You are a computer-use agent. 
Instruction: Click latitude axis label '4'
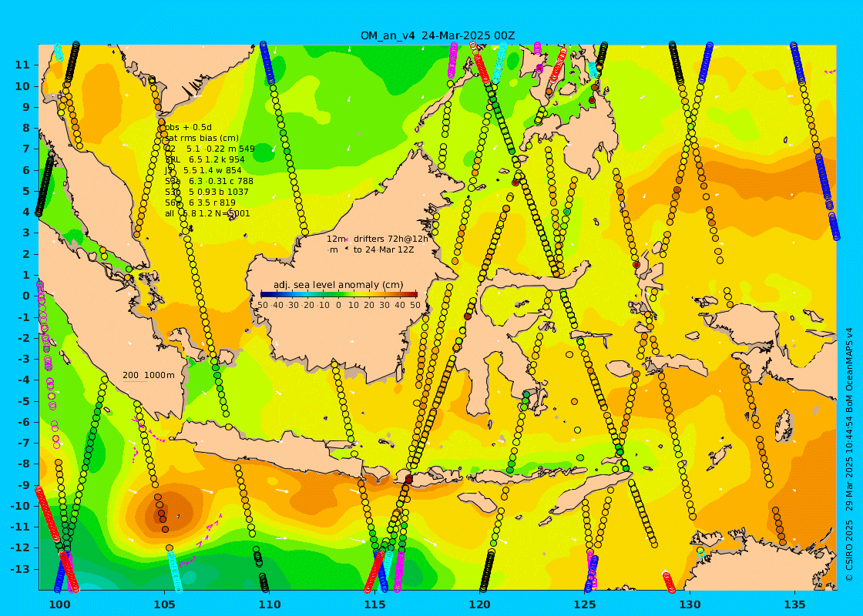26,212
